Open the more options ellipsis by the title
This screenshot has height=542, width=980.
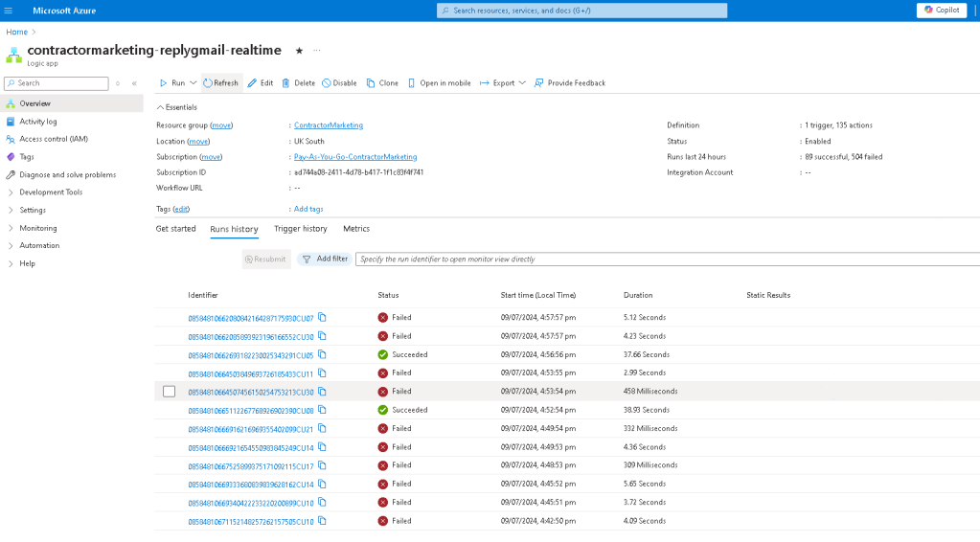click(317, 50)
